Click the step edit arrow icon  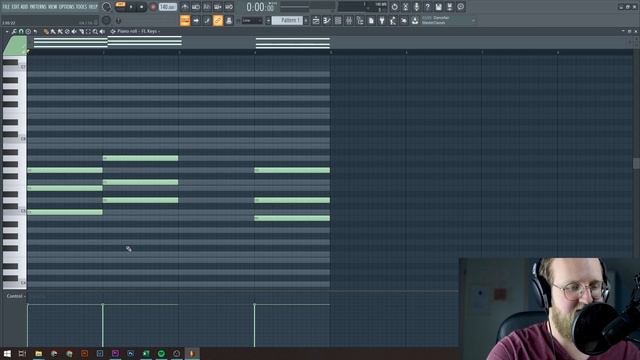(x=196, y=20)
